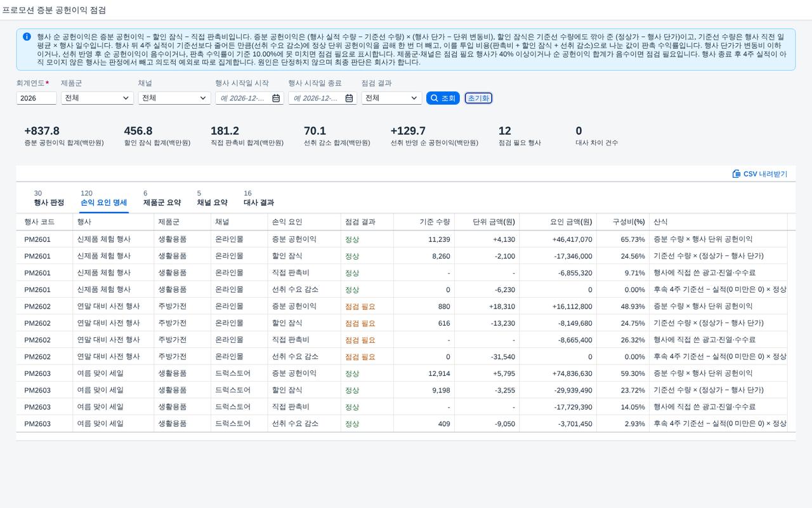Screen dimensions: 812x508
Task: Click the info icon in the description banner
Action: pos(27,37)
